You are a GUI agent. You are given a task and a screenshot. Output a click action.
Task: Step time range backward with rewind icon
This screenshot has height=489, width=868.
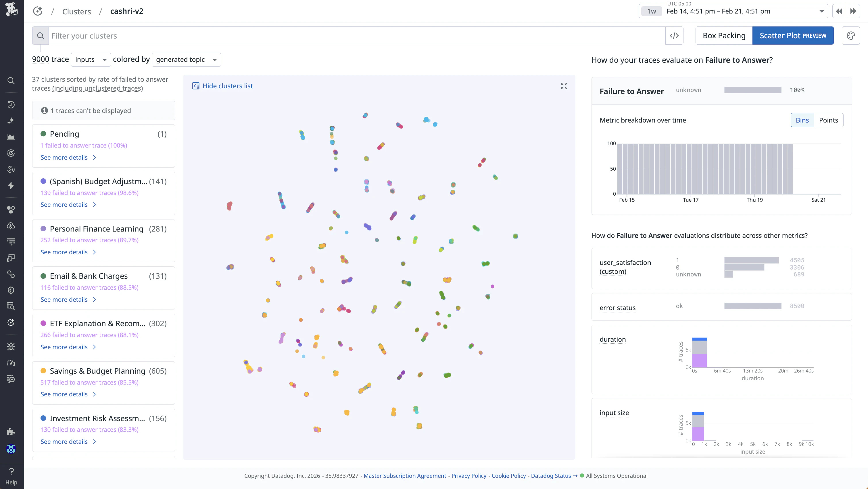(839, 11)
